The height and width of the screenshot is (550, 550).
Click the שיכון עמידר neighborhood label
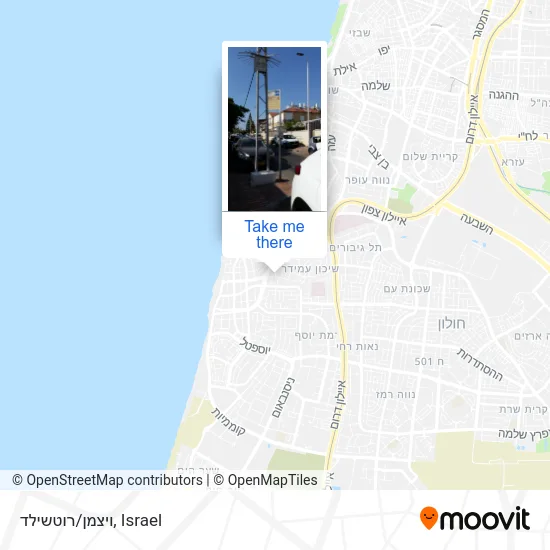[310, 269]
